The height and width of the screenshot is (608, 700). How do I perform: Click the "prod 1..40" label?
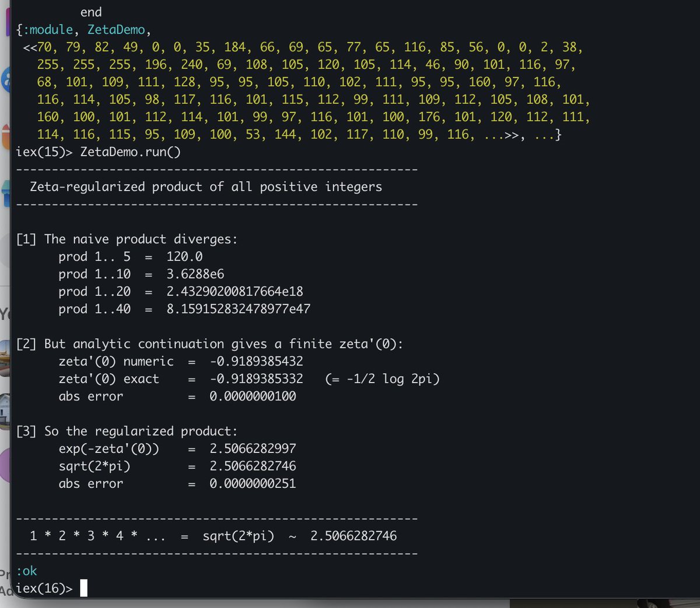pyautogui.click(x=94, y=309)
